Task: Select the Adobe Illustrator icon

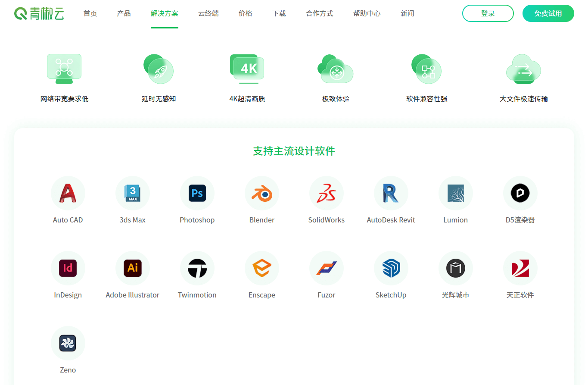Action: 133,268
